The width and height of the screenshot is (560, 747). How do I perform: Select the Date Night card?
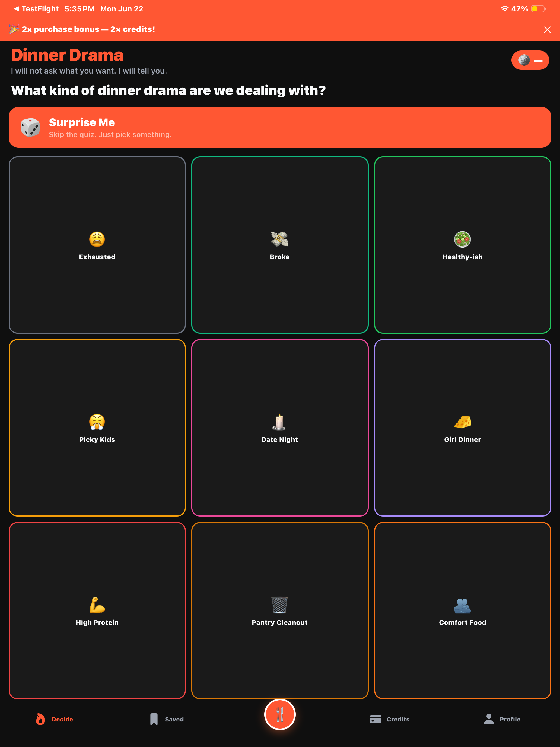pos(280,428)
